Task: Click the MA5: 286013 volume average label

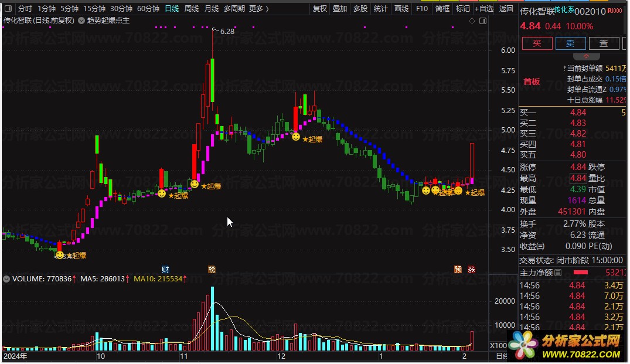Action: click(x=104, y=279)
